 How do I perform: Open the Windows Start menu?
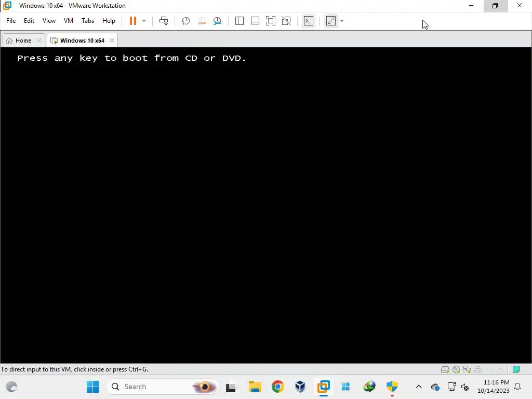(x=92, y=387)
